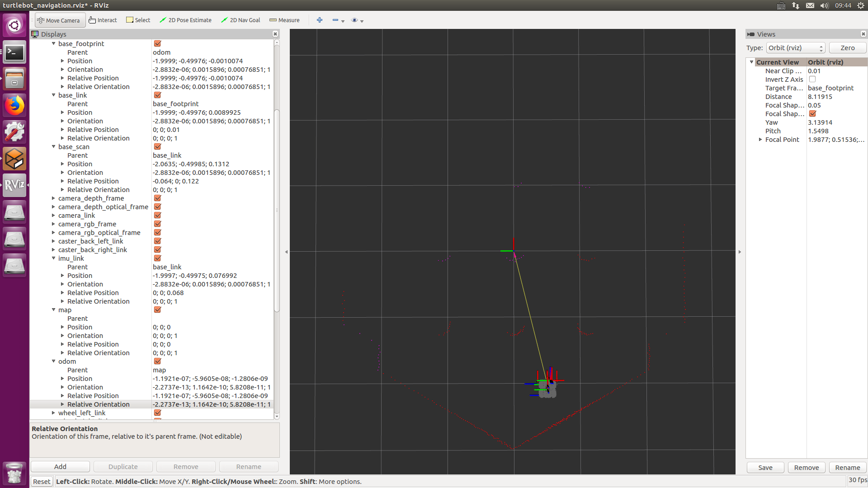Select the Measure tool
868x488 pixels.
point(284,20)
